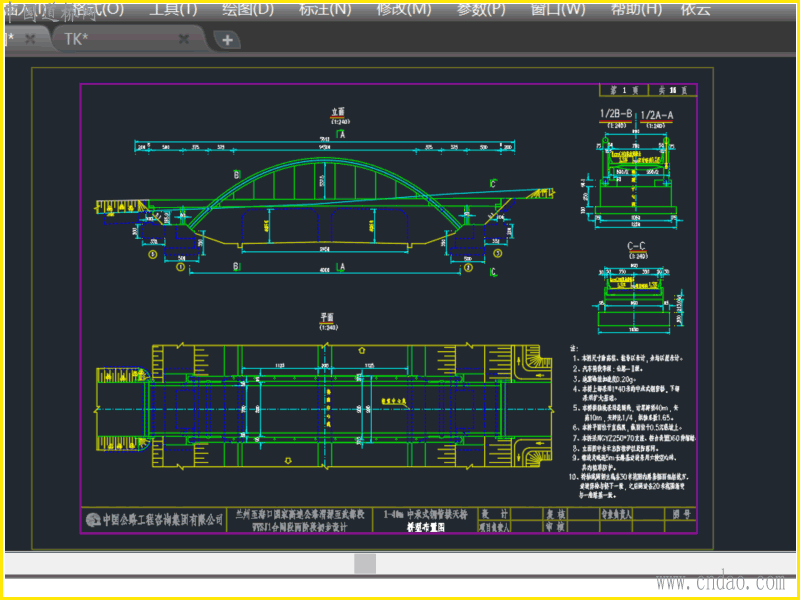
Task: Open the 工具(T) Tools menu
Action: 173,9
